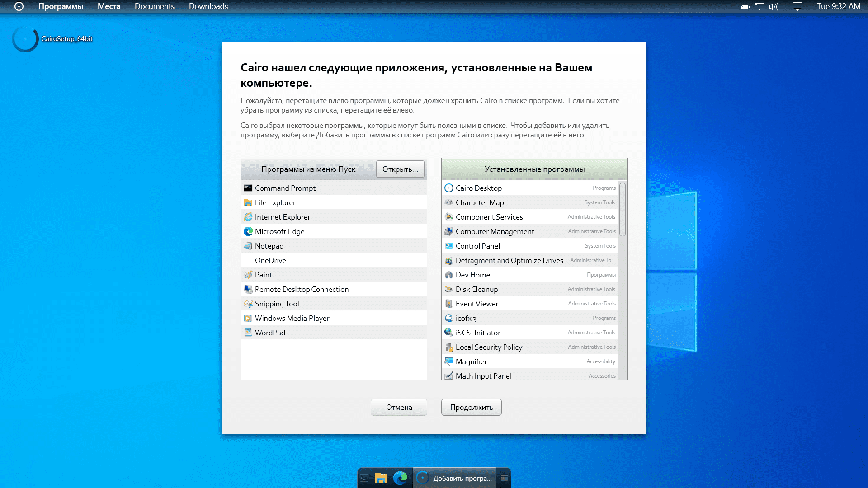
Task: Click the clock showing Tue 9:32 AM
Action: pyautogui.click(x=838, y=6)
